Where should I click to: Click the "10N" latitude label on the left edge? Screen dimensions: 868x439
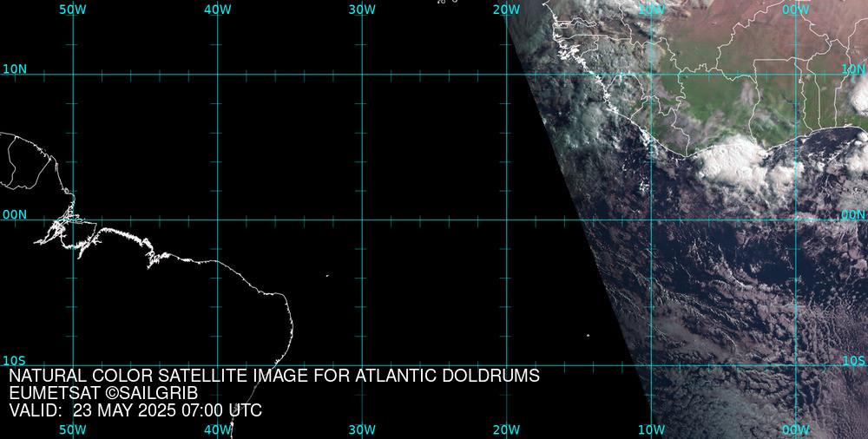pos(15,69)
